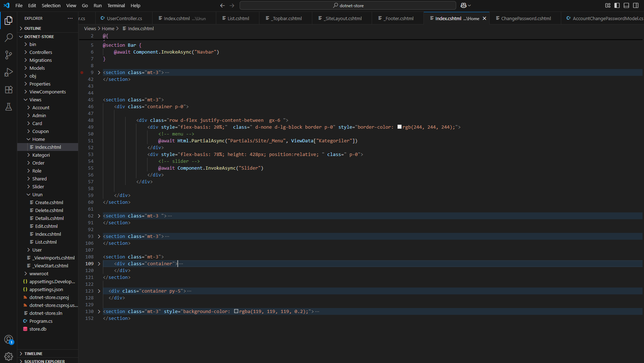The image size is (644, 363).
Task: Open the Copilot dropdown arrow
Action: tap(470, 5)
